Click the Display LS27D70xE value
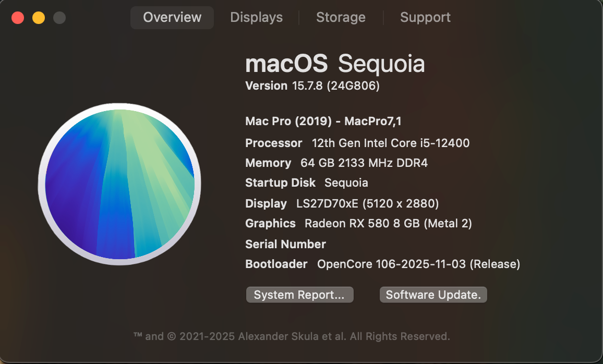 tap(367, 203)
